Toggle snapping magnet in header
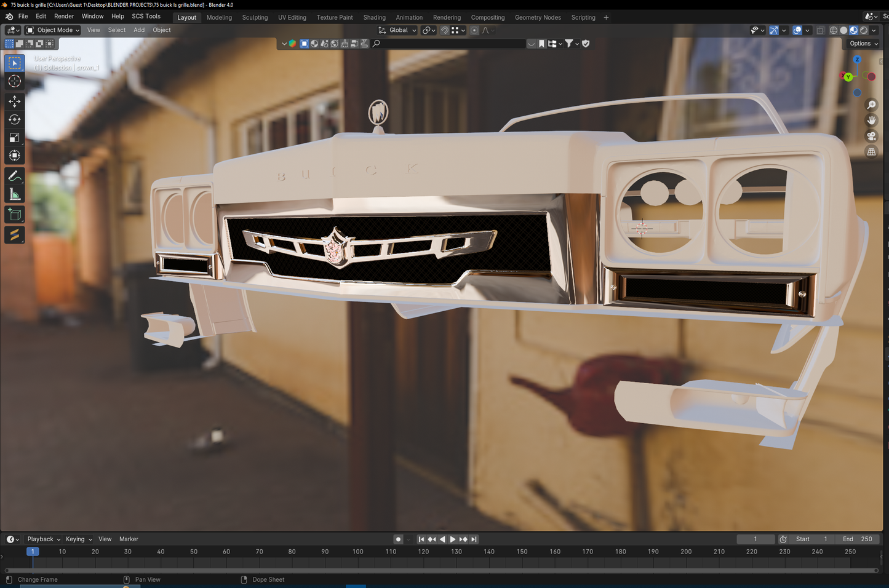This screenshot has height=588, width=889. point(444,30)
